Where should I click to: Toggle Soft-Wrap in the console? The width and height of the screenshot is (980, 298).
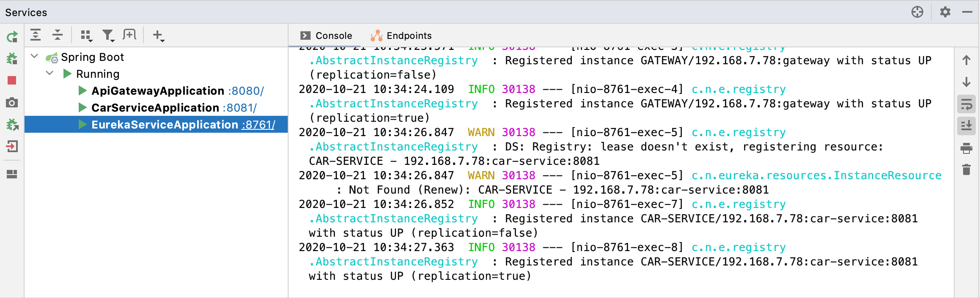pos(966,104)
